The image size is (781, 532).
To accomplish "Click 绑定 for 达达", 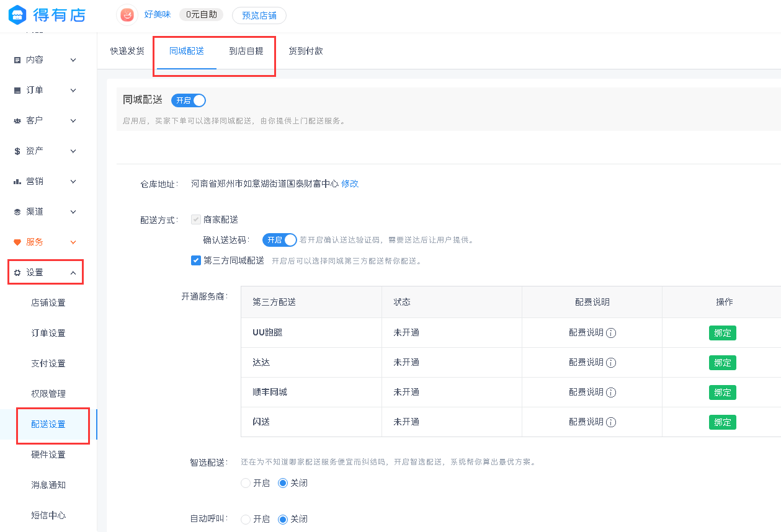I will pyautogui.click(x=723, y=363).
